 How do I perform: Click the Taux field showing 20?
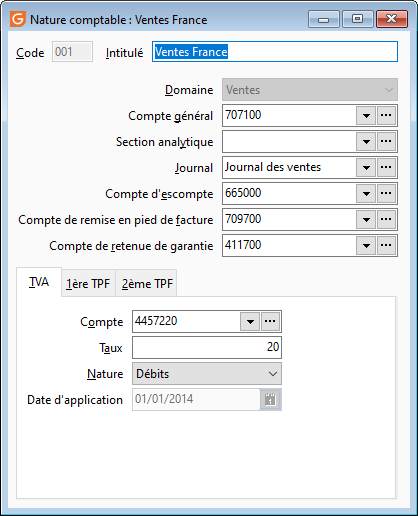coord(207,347)
